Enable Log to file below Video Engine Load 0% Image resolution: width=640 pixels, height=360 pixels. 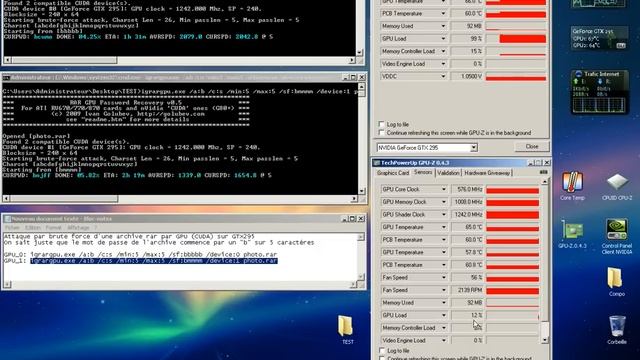pos(382,351)
